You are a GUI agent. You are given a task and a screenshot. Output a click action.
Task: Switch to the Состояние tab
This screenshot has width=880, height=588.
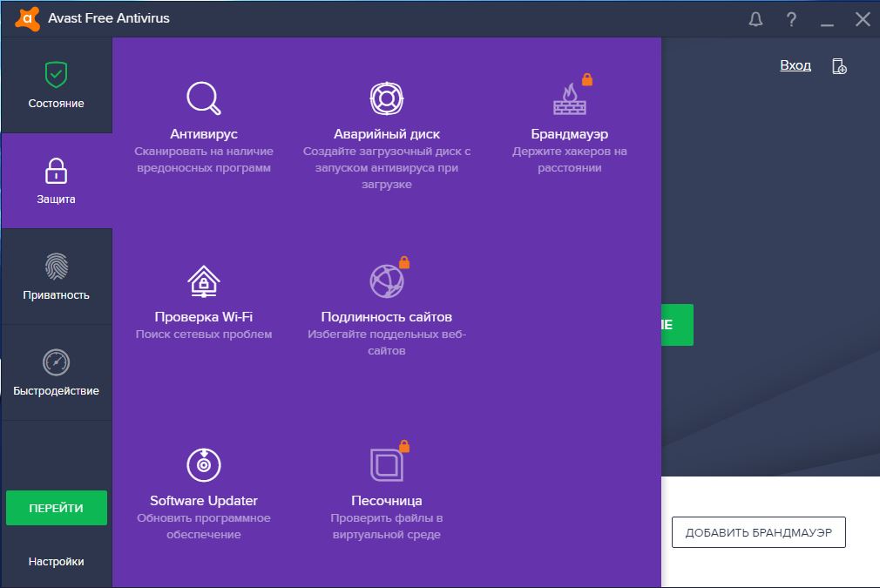[x=56, y=85]
